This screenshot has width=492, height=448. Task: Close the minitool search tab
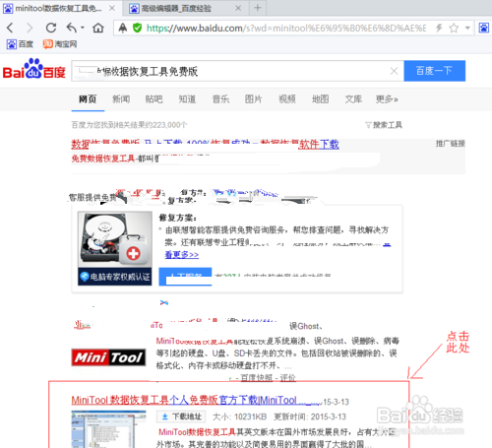pos(112,8)
